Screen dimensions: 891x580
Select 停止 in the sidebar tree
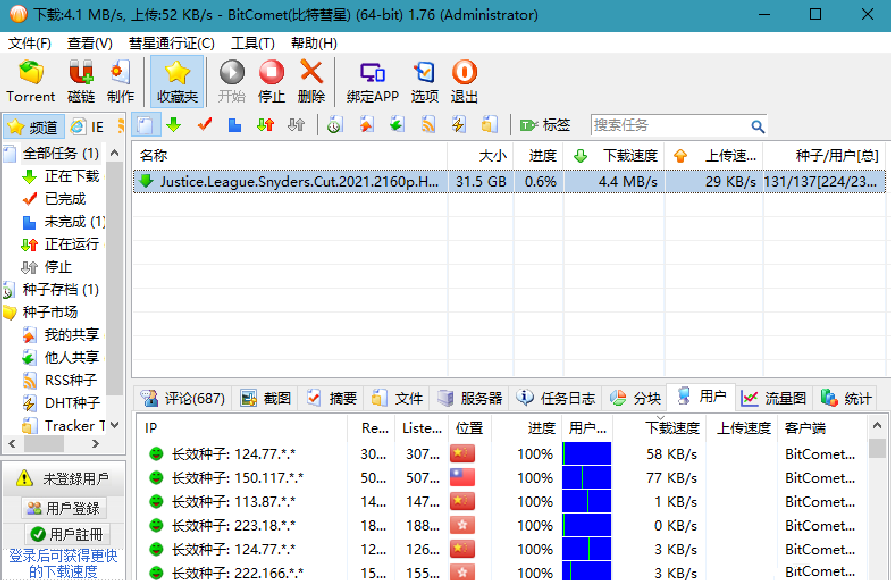(58, 267)
